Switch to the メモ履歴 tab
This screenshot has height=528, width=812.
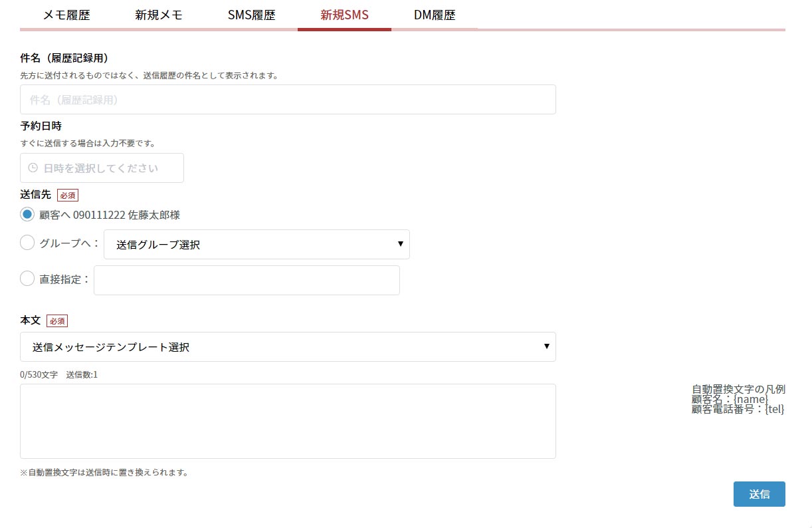point(66,15)
